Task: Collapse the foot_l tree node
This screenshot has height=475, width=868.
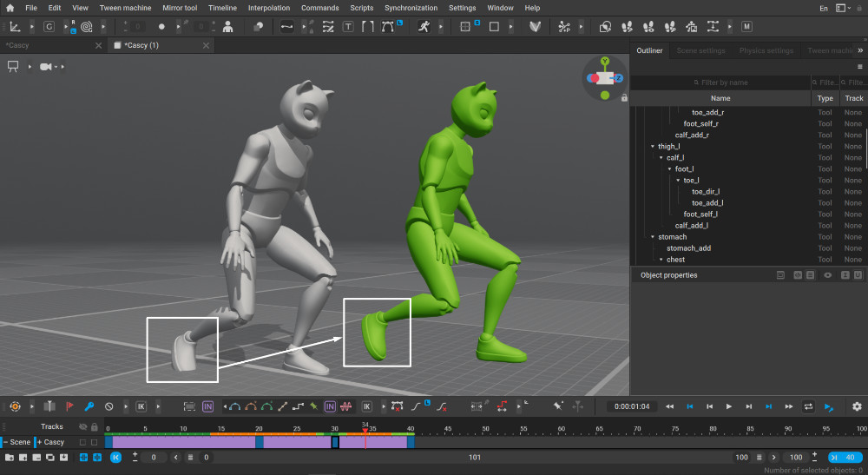Action: pyautogui.click(x=669, y=169)
